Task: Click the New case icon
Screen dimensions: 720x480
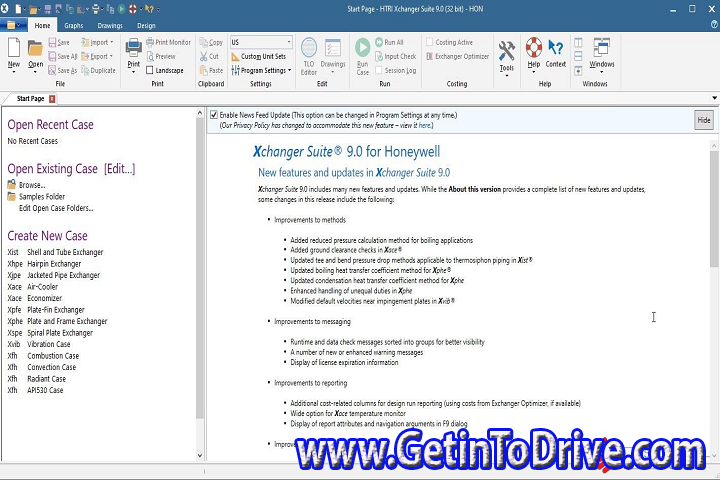Action: coord(14,49)
